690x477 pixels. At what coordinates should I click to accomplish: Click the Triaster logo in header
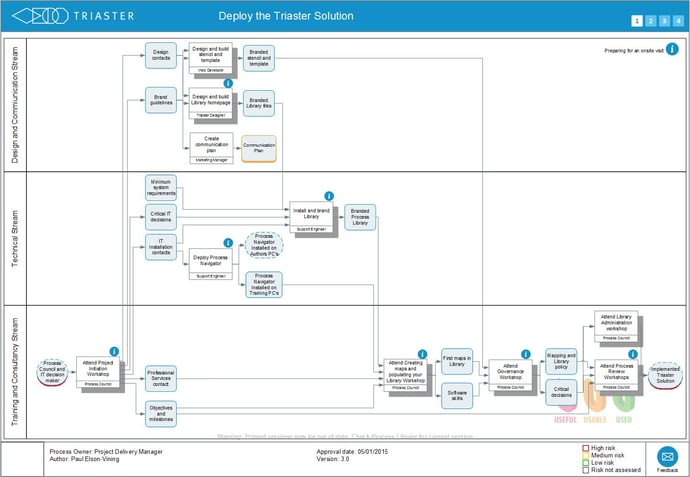73,16
